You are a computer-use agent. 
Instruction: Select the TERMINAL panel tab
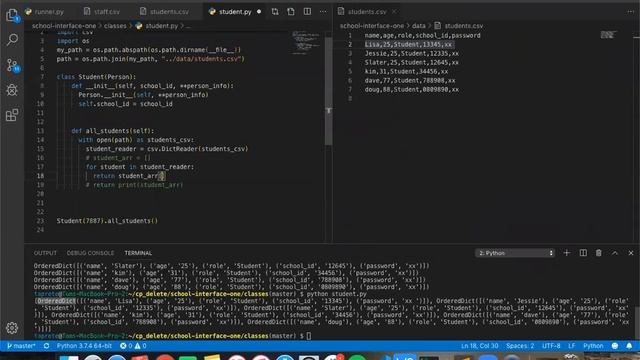pyautogui.click(x=138, y=253)
